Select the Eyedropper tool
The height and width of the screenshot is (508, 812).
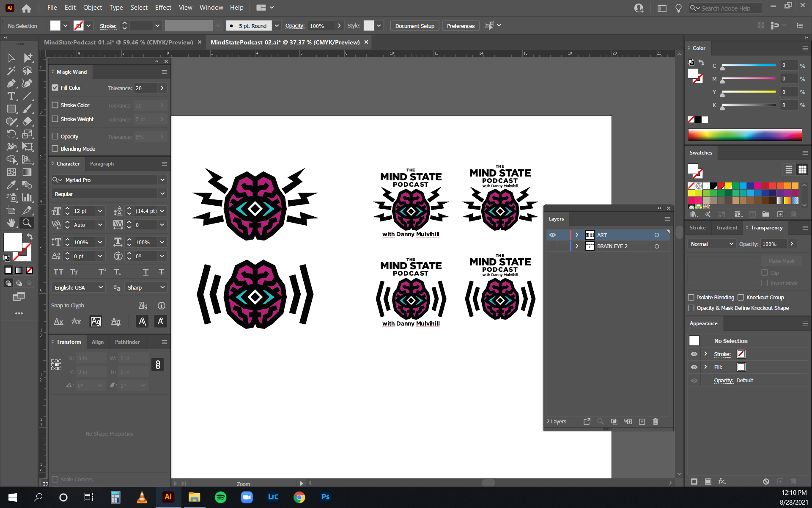tap(11, 185)
